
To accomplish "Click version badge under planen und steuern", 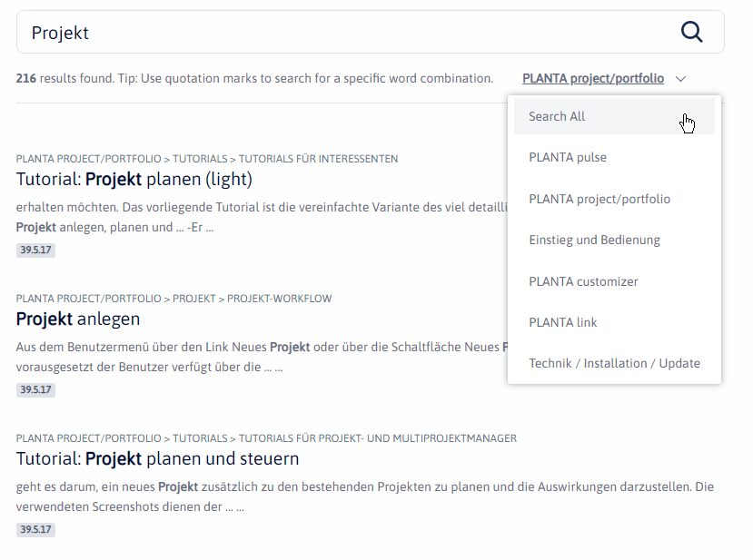I will (35, 530).
